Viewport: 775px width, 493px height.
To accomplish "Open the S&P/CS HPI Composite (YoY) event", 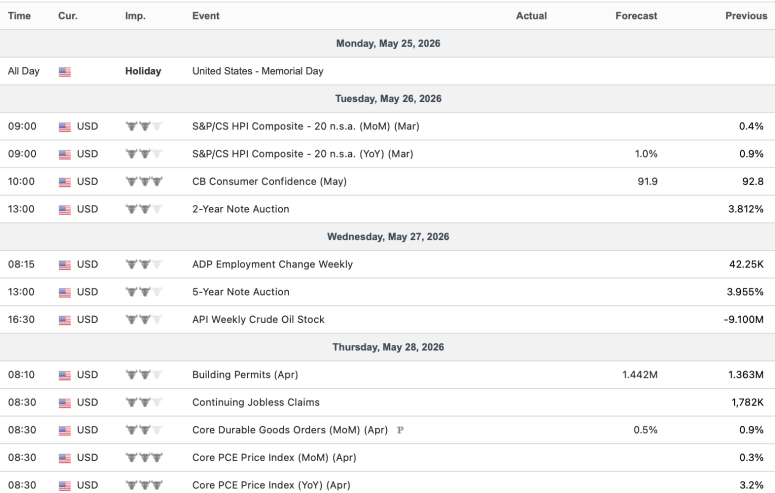I will click(302, 154).
